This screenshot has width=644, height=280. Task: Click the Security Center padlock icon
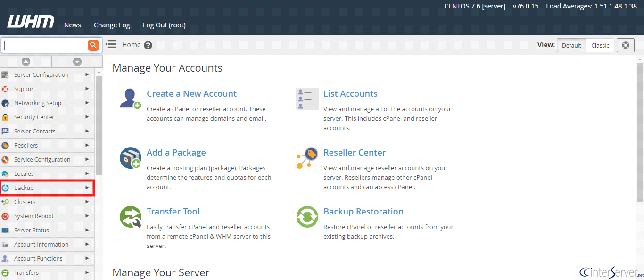[x=5, y=117]
